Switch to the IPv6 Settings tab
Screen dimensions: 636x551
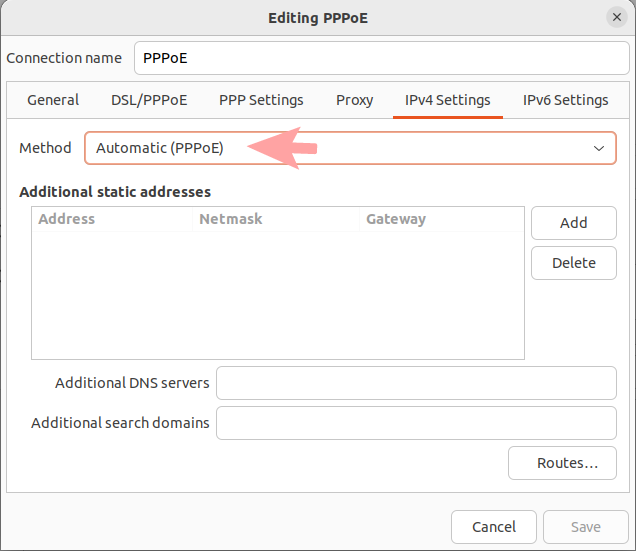(x=565, y=100)
